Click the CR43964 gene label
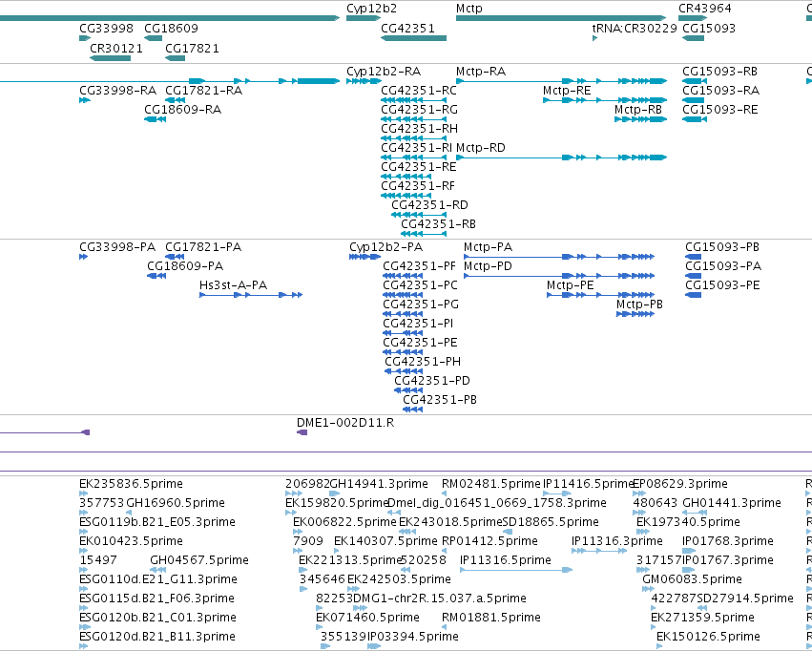Image resolution: width=812 pixels, height=651 pixels. coord(705,9)
